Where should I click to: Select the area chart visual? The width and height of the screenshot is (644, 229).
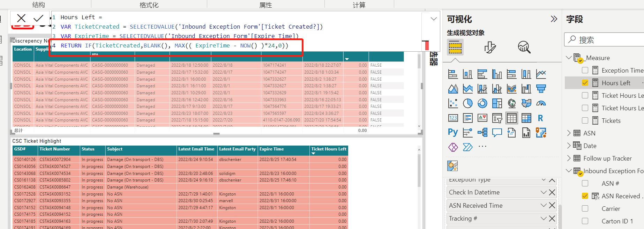click(453, 89)
